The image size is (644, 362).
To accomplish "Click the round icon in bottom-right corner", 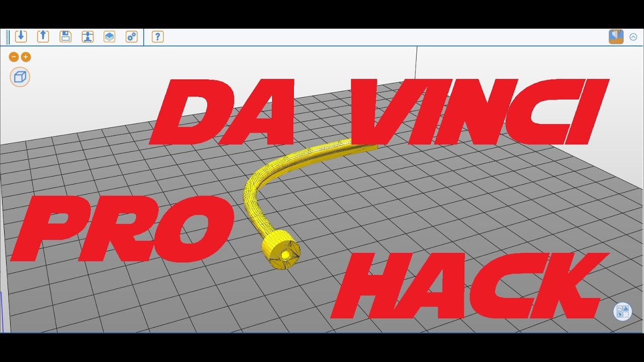I will click(x=622, y=312).
